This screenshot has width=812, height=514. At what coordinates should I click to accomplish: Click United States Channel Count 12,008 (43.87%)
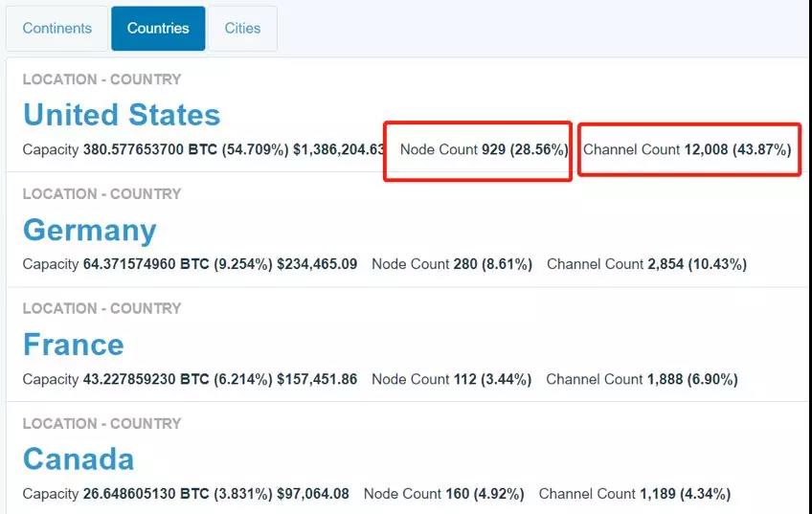pyautogui.click(x=688, y=149)
